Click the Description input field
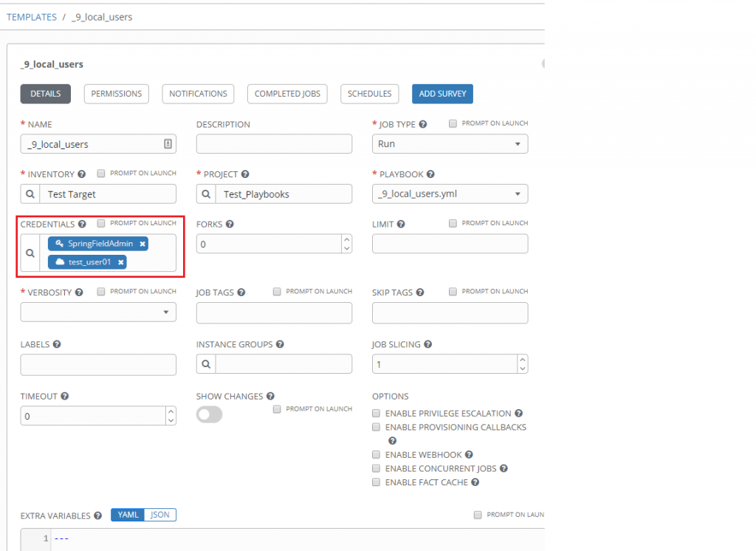The width and height of the screenshot is (756, 551). coord(274,144)
